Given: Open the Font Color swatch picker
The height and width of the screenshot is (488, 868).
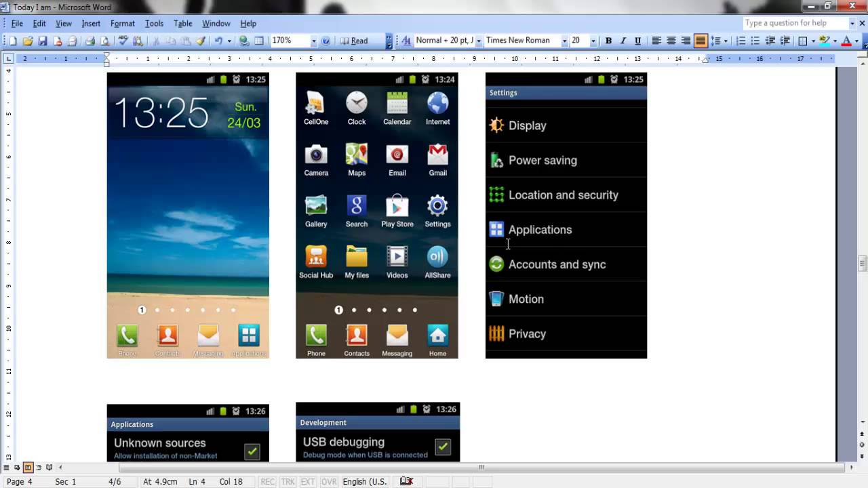Looking at the screenshot, I should 856,41.
